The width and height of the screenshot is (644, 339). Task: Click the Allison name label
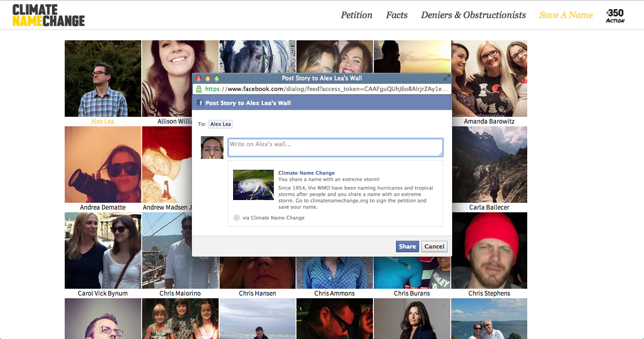coord(174,122)
